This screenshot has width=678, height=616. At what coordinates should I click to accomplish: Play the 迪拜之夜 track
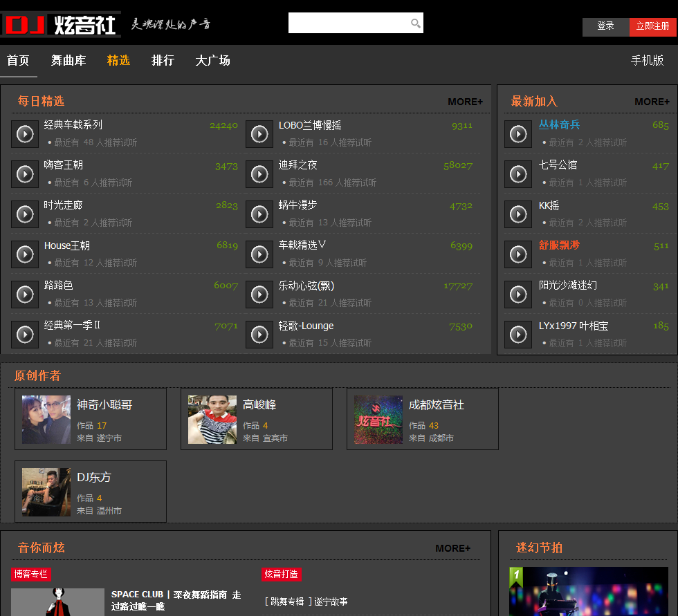pyautogui.click(x=259, y=174)
